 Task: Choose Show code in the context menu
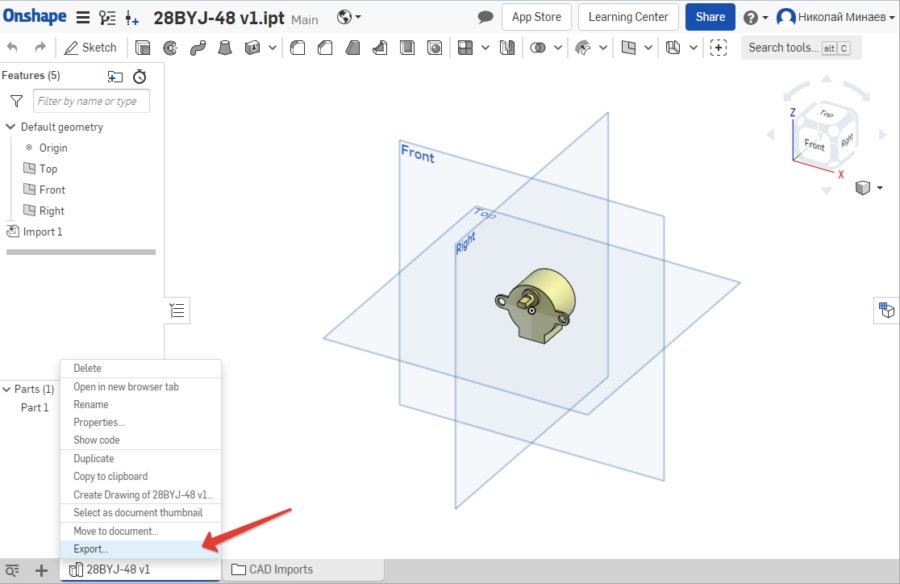(x=141, y=440)
